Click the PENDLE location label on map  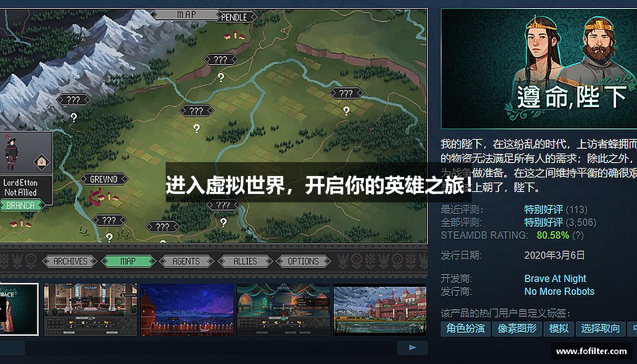[x=234, y=17]
